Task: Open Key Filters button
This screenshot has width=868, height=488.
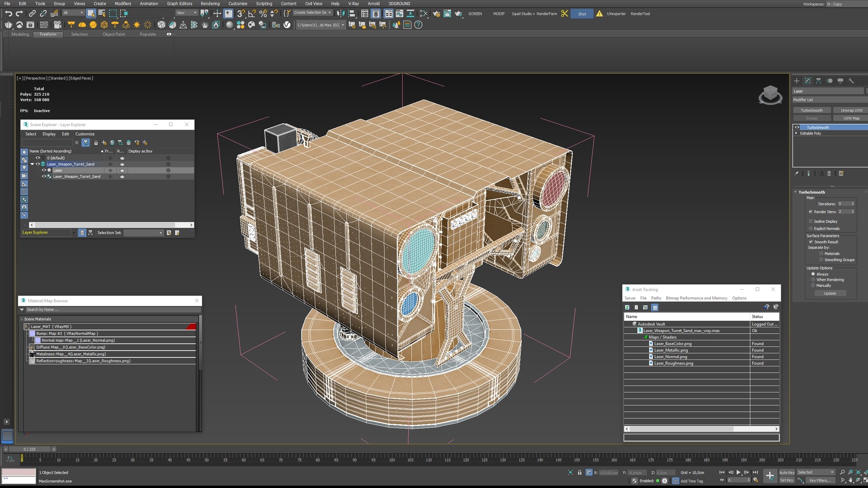Action: [821, 480]
